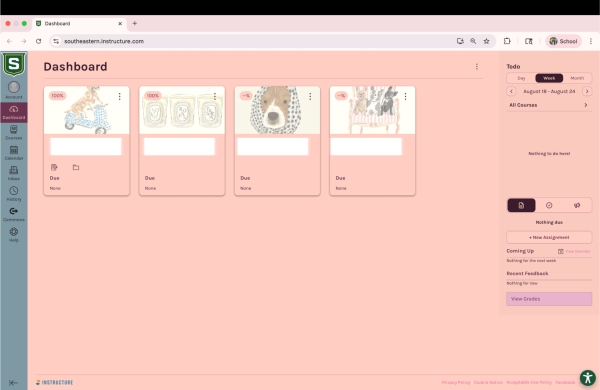The height and width of the screenshot is (390, 600).
Task: Open the Help menu in the sidebar
Action: coord(14,234)
